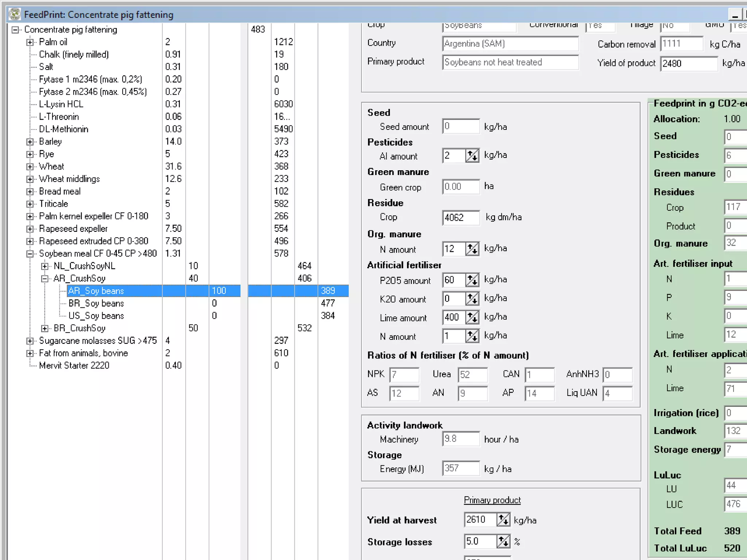Click the stepper icon beside Lime amount
Viewport: 747px width, 560px height.
(472, 318)
